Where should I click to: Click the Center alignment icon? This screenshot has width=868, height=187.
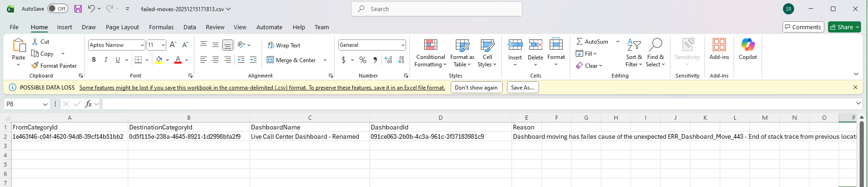pos(216,60)
